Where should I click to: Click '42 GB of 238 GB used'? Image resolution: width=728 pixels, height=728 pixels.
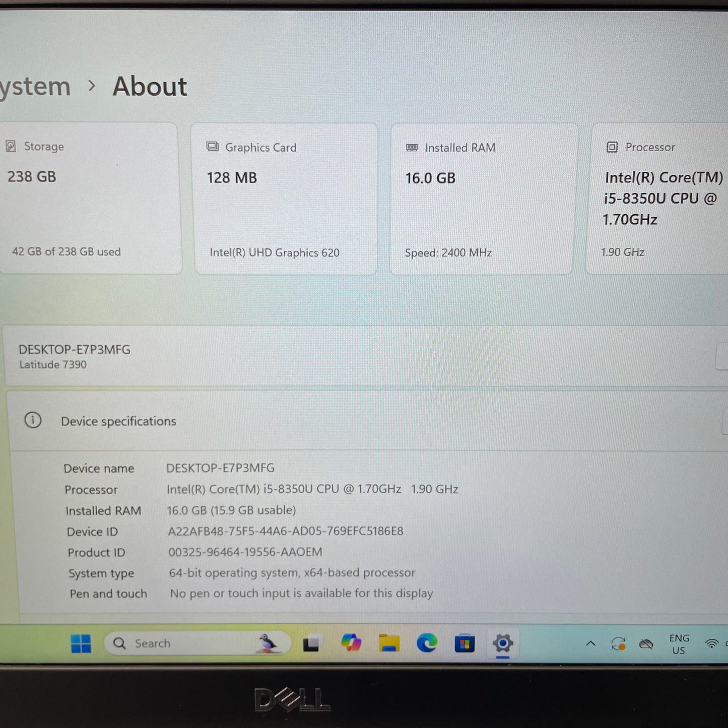pos(67,251)
